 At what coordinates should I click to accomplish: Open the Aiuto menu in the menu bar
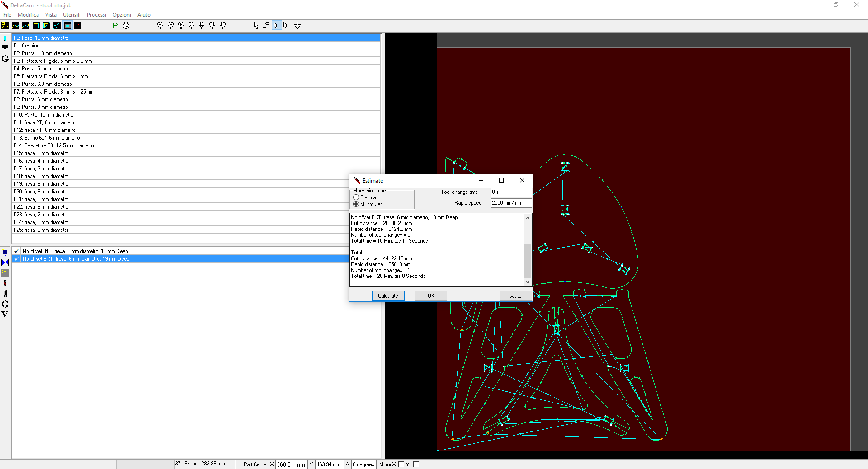pyautogui.click(x=144, y=15)
